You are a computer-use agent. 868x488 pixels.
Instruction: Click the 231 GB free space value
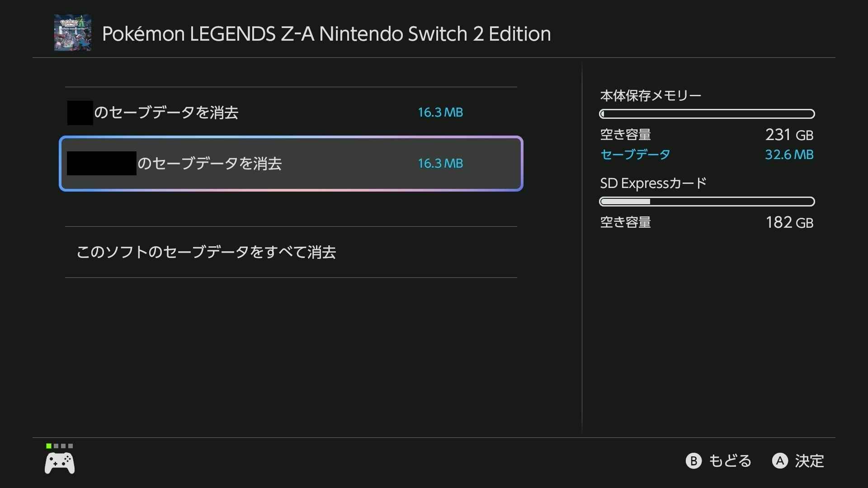[789, 135]
